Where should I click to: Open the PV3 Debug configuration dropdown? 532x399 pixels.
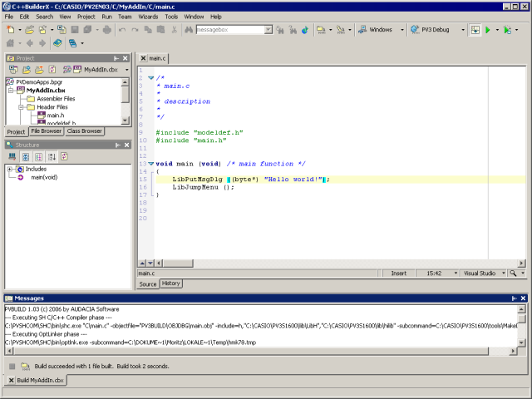tap(463, 30)
